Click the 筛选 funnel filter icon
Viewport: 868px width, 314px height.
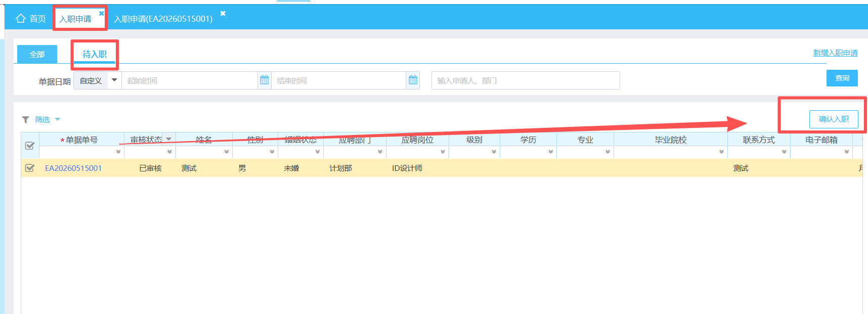click(25, 120)
